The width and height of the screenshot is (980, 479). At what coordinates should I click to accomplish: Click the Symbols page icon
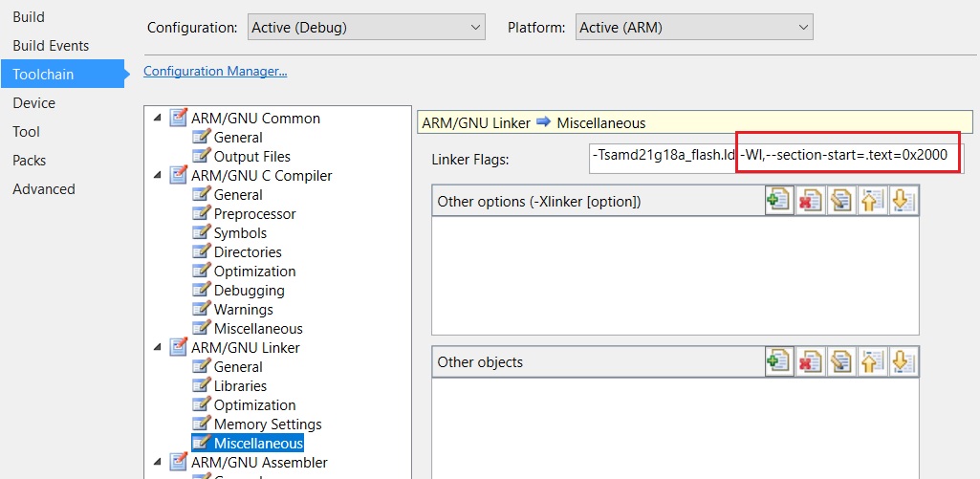(x=201, y=232)
